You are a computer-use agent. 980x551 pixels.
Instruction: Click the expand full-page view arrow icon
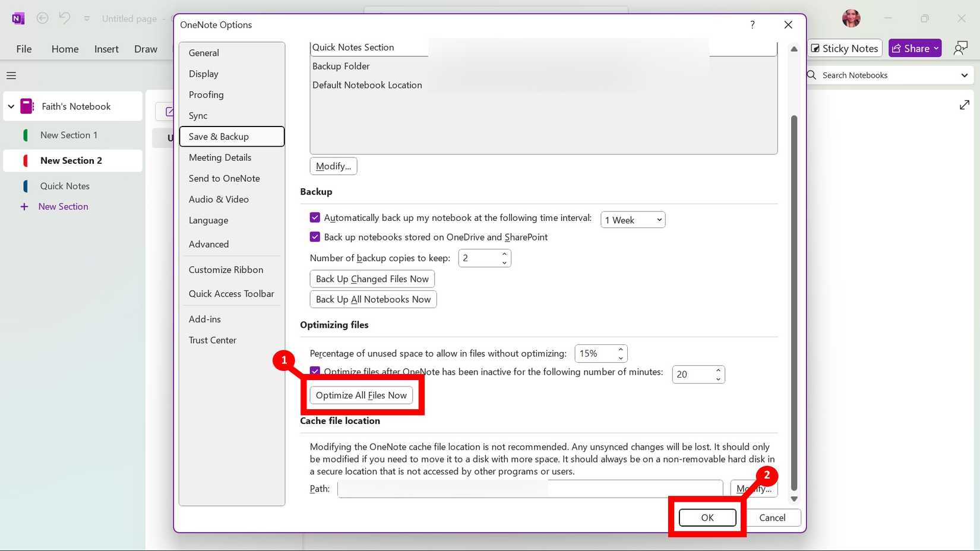[964, 104]
